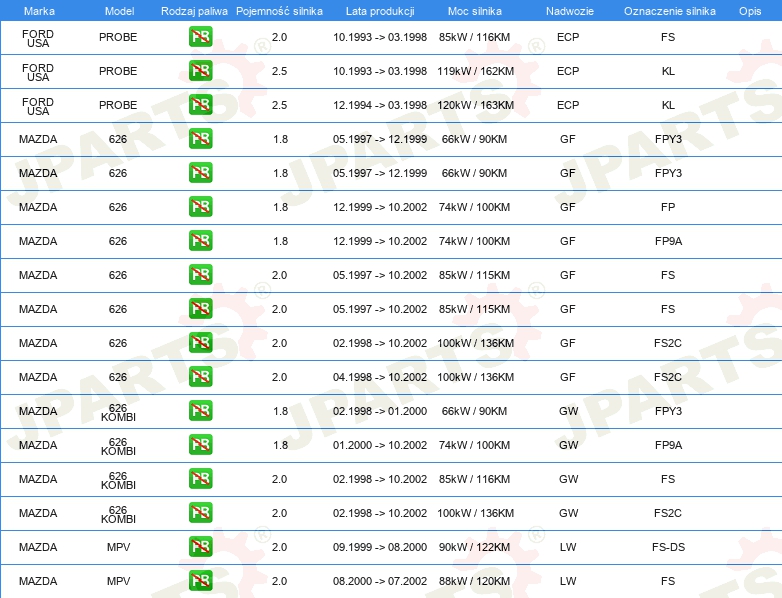Click fuel icon in 626 Kombi 85kW / 116KM row
The width and height of the screenshot is (782, 598).
coord(200,478)
